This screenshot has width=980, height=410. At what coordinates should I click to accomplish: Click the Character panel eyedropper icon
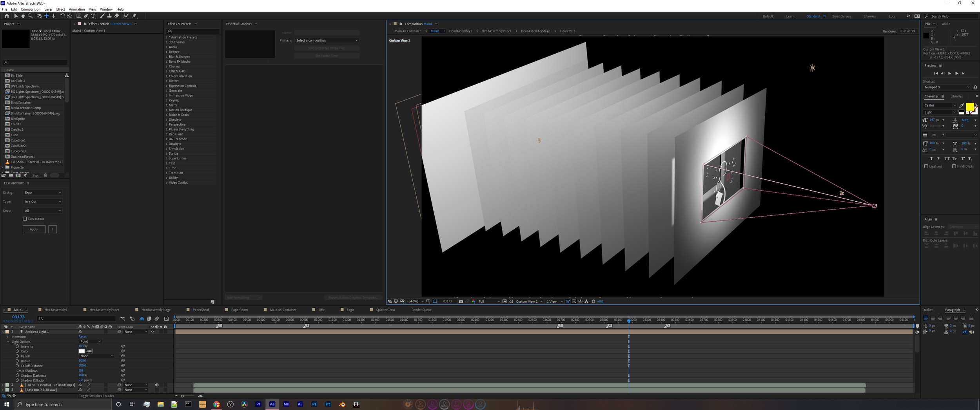click(x=961, y=105)
